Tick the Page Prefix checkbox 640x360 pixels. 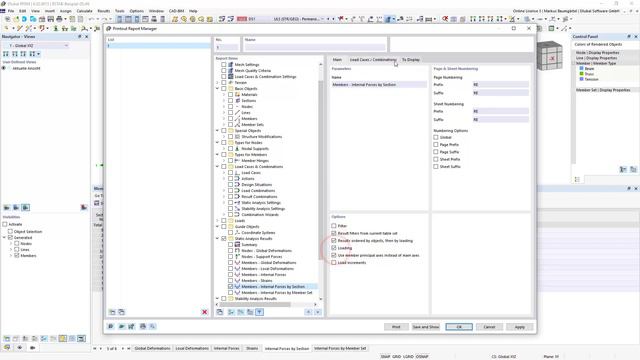436,144
